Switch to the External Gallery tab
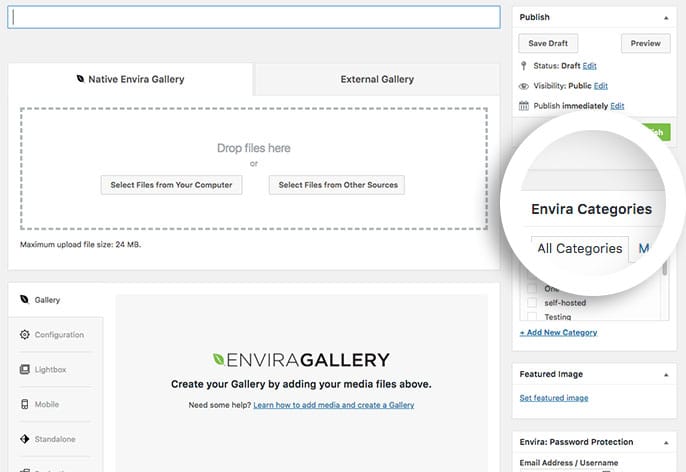 point(376,79)
